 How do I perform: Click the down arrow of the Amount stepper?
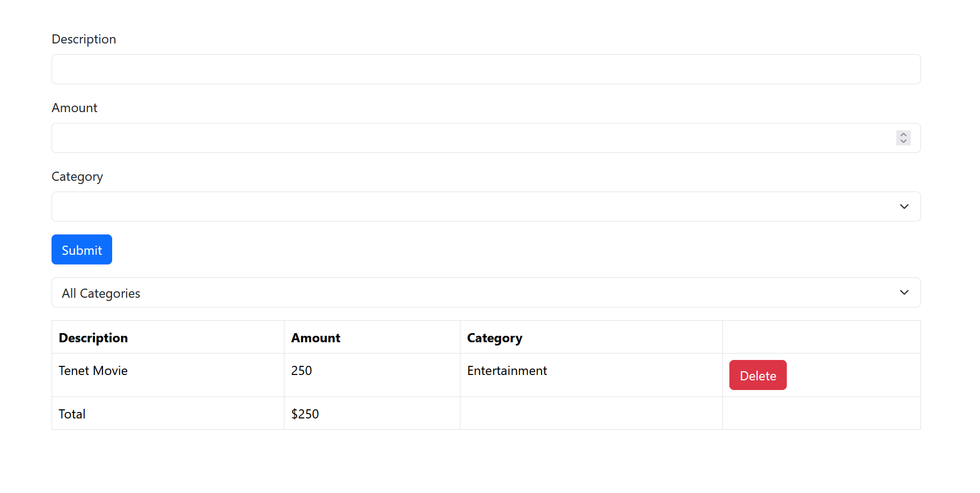pyautogui.click(x=903, y=141)
